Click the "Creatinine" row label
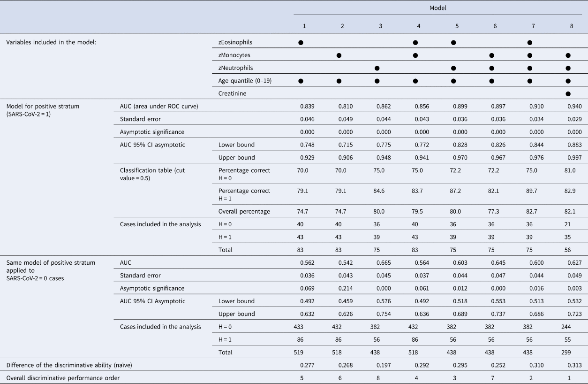This screenshot has height=384, width=588. 232,94
